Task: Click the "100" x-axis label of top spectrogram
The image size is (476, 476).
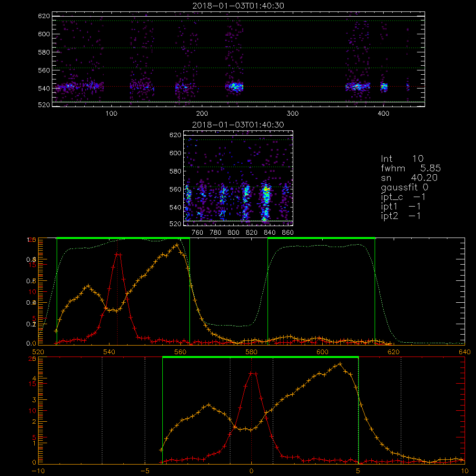Action: point(111,114)
